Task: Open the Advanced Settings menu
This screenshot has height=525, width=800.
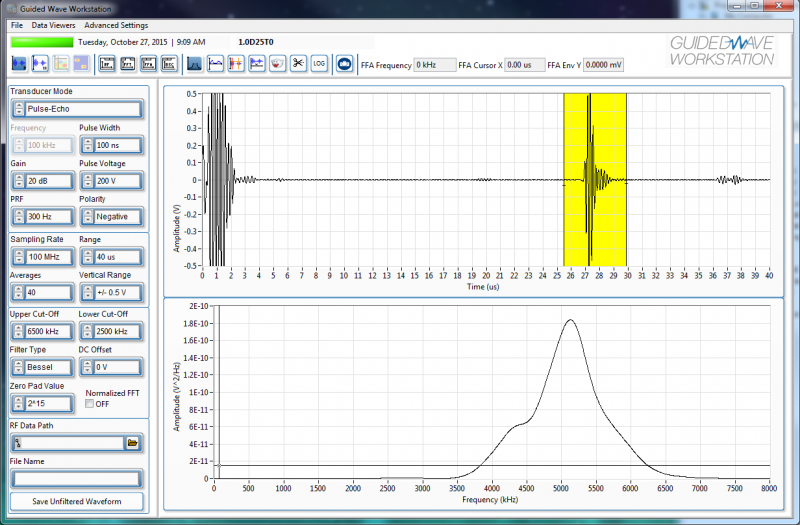Action: [116, 24]
